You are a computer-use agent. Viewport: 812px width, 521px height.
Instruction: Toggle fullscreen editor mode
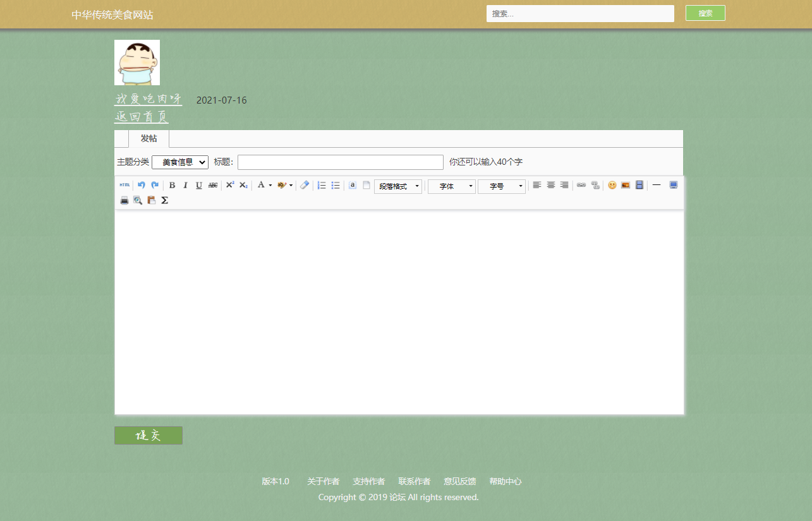click(674, 185)
